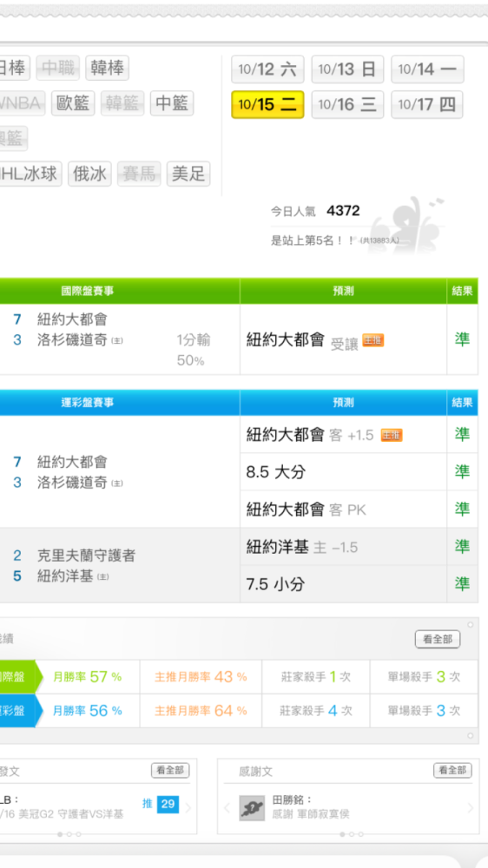The height and width of the screenshot is (868, 488).
Task: Click the 紐約洋基 主 -1.5 prediction
Action: tap(302, 548)
